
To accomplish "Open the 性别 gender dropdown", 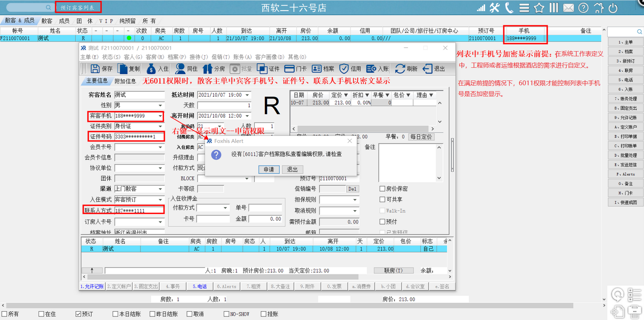I will point(160,105).
